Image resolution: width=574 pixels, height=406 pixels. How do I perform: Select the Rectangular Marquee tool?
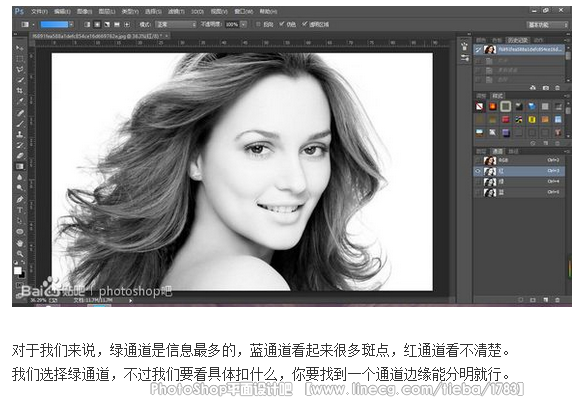19,59
